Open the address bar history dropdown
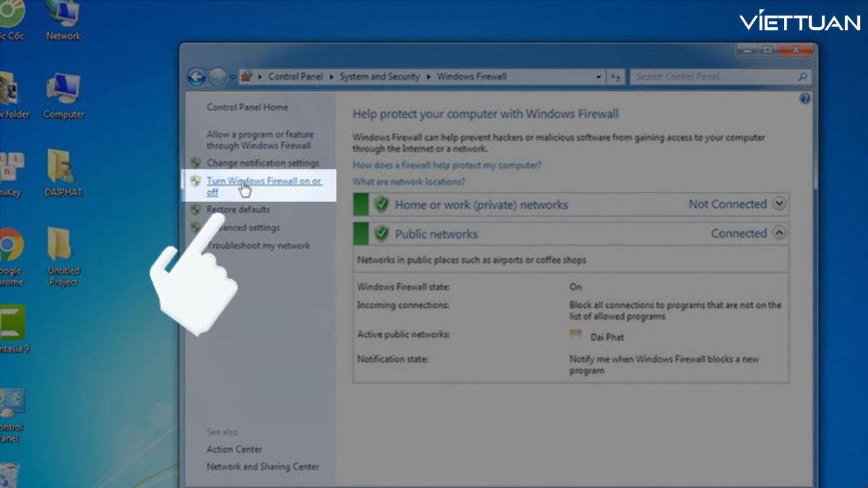The image size is (868, 488). click(598, 77)
